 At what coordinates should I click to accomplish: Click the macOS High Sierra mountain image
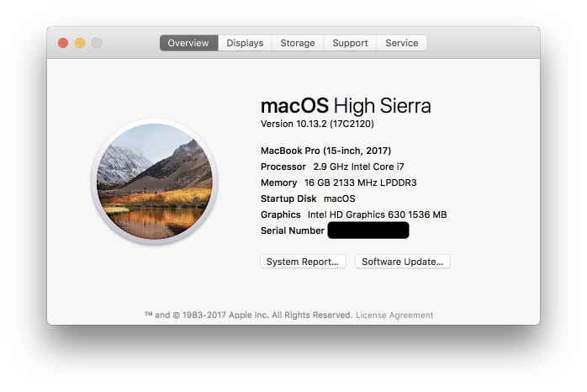pyautogui.click(x=155, y=182)
